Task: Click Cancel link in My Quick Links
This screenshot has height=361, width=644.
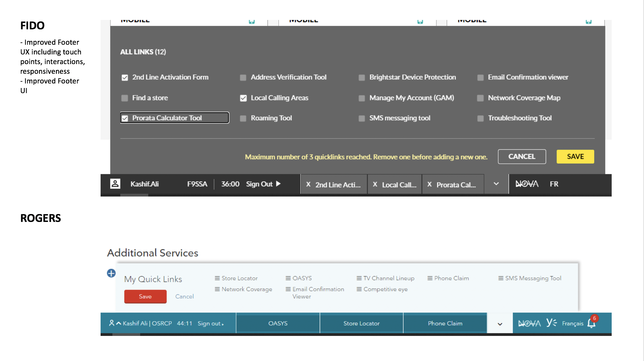Action: click(185, 297)
